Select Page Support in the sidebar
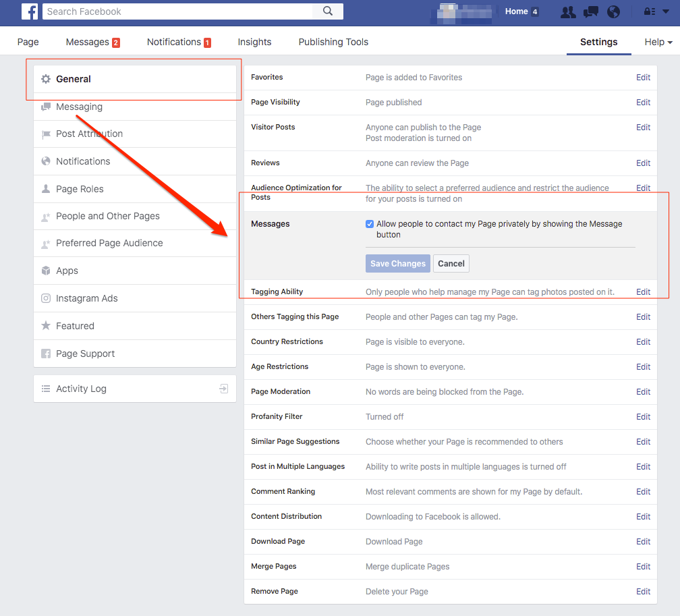680x616 pixels. click(x=135, y=354)
